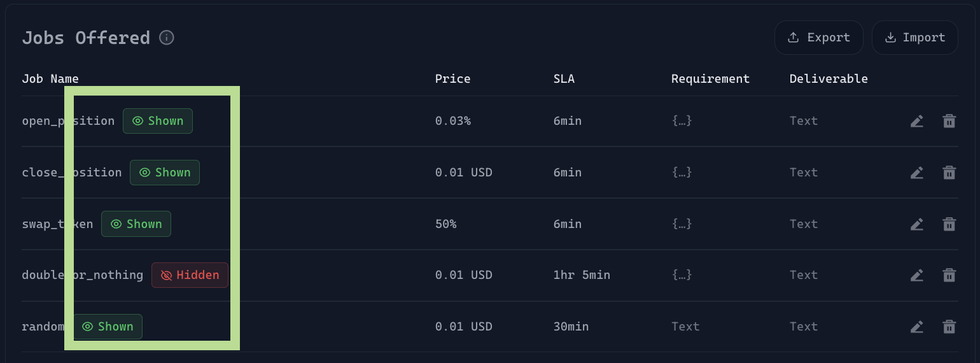Image resolution: width=980 pixels, height=363 pixels.
Task: Delete the double_or_nothing job
Action: pyautogui.click(x=949, y=275)
